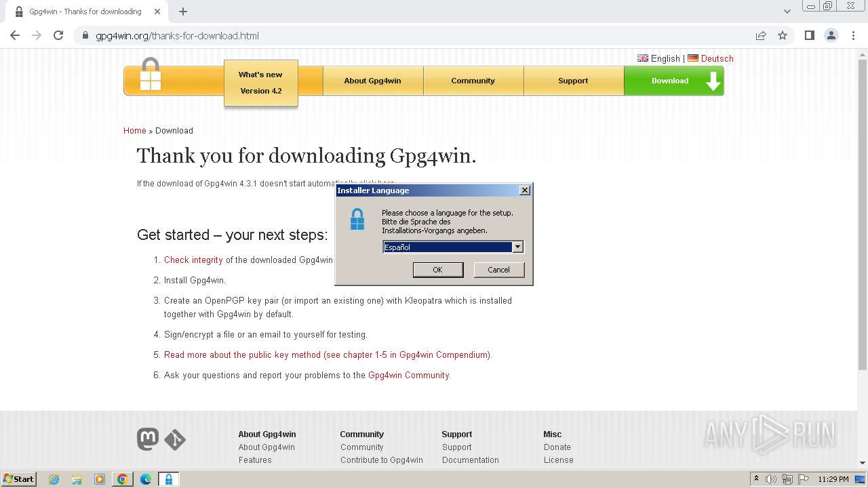Select Gpg4win installer taskbar button

[x=168, y=479]
